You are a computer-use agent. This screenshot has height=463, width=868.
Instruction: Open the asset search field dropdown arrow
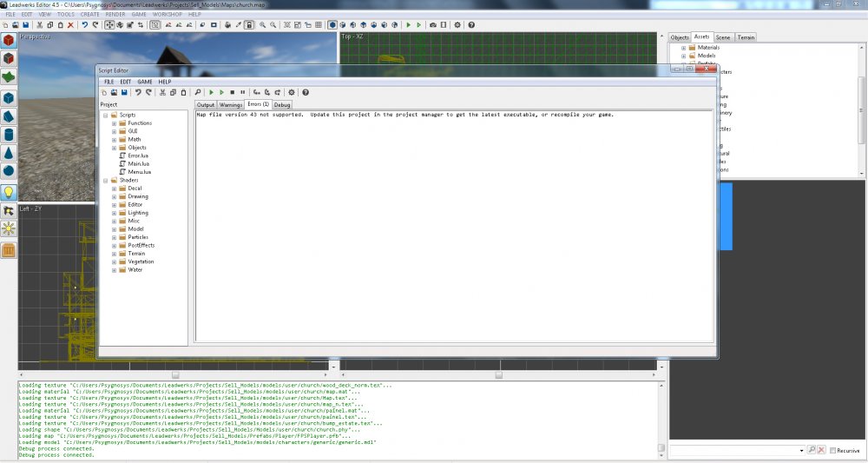click(801, 451)
